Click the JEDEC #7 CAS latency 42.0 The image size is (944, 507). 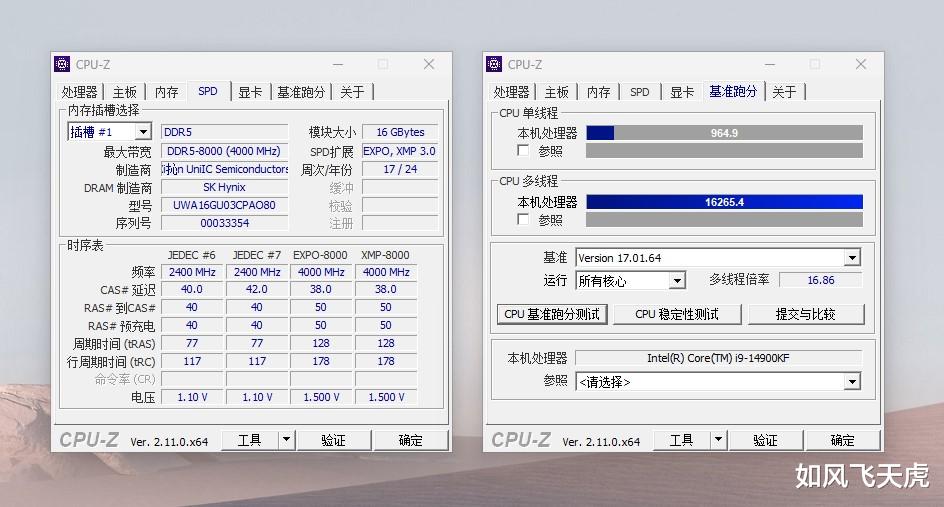point(257,289)
